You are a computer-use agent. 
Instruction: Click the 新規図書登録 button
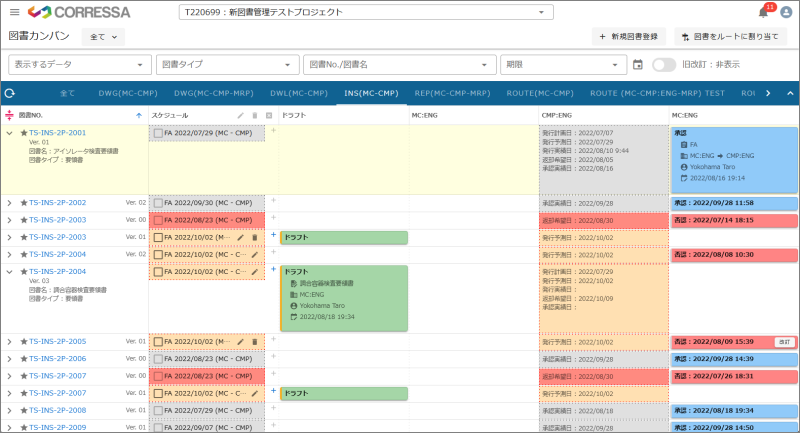pos(629,37)
